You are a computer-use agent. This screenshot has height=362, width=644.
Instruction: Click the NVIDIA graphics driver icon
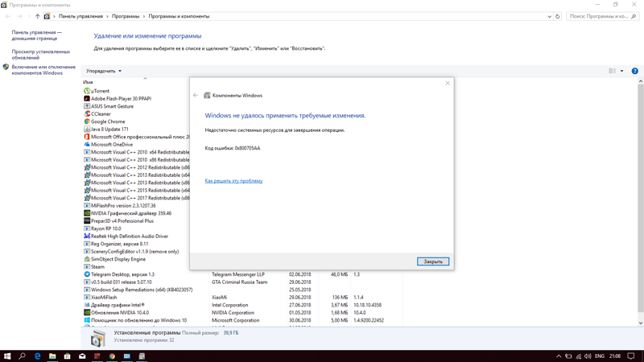click(87, 213)
